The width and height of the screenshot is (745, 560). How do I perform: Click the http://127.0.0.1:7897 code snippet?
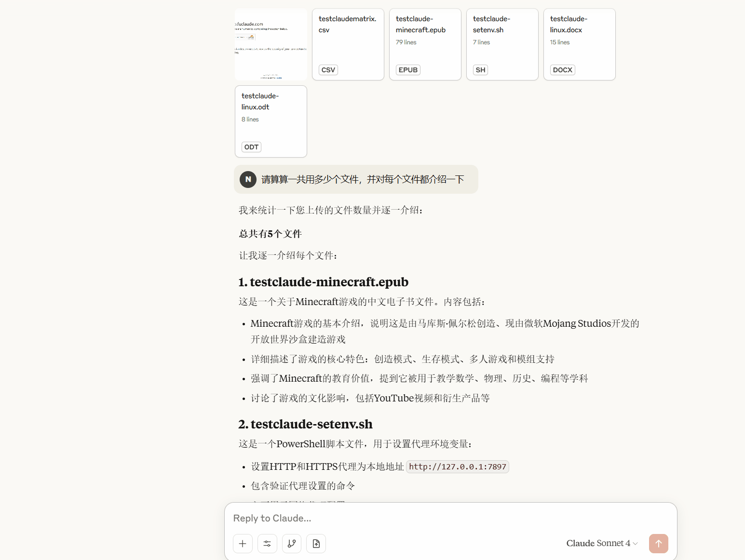[x=458, y=467]
